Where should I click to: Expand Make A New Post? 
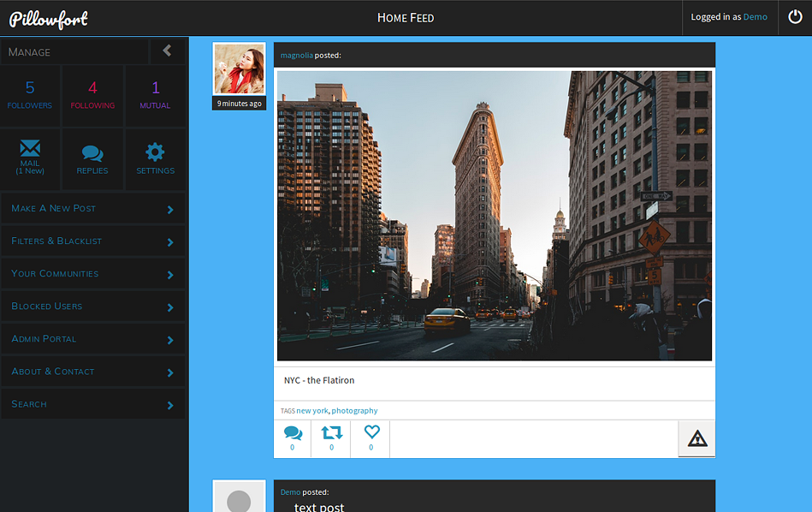[x=92, y=209]
